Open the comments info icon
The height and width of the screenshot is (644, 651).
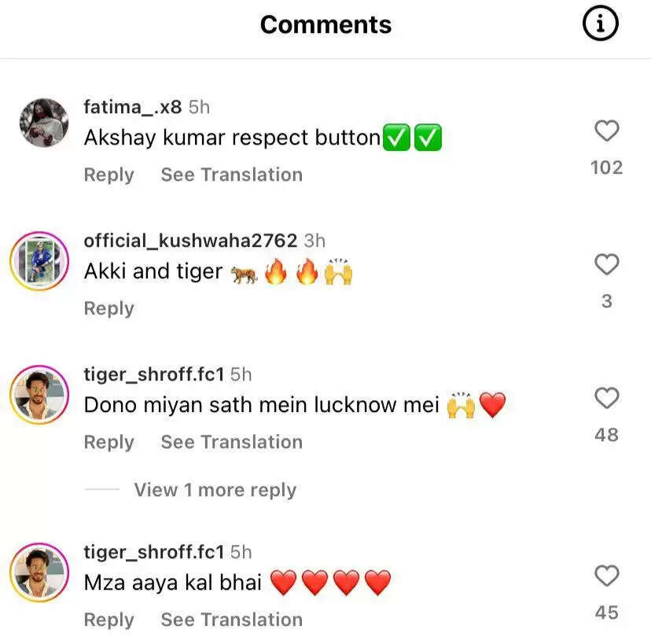(600, 25)
